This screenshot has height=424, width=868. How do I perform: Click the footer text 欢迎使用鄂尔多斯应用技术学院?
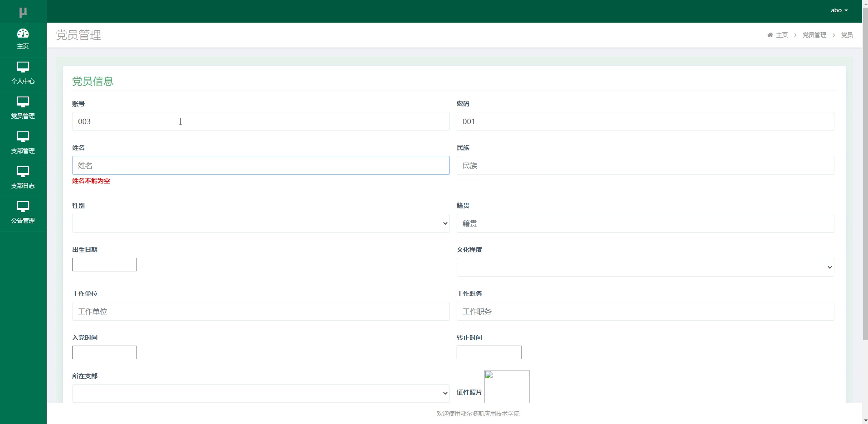pos(478,414)
